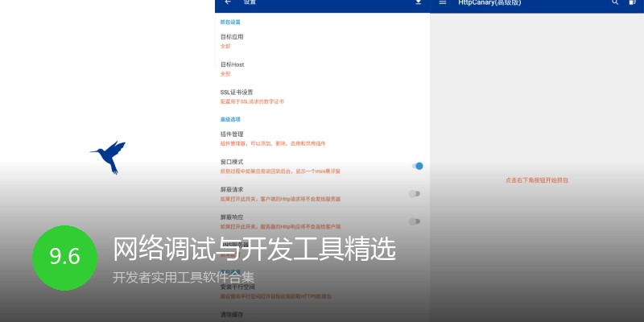The image size is (644, 322).
Task: Open the HttpCanary hamburger menu
Action: 443,2
